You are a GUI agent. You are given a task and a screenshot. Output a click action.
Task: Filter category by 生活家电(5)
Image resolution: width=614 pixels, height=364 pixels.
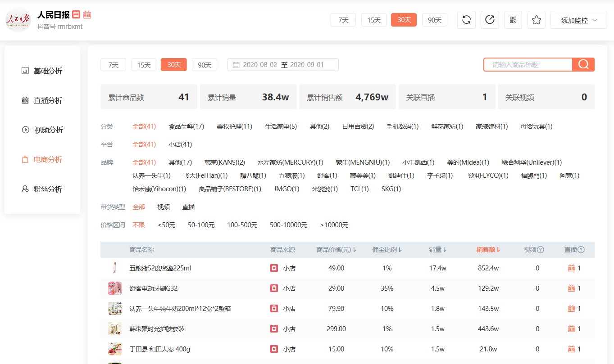[281, 126]
